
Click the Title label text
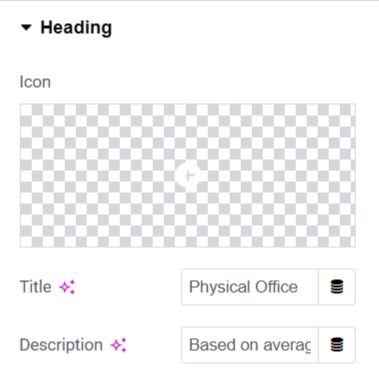point(36,287)
